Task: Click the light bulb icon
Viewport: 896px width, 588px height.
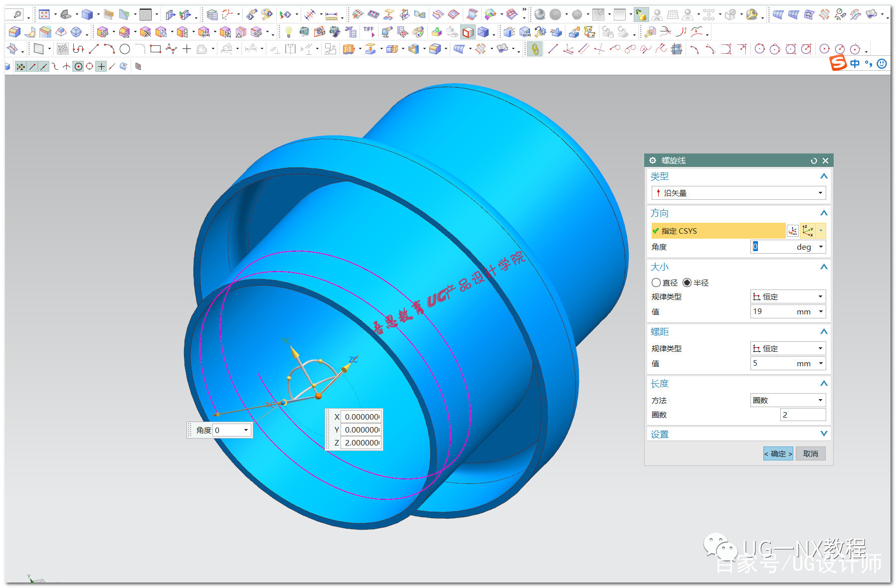Action: click(x=289, y=32)
